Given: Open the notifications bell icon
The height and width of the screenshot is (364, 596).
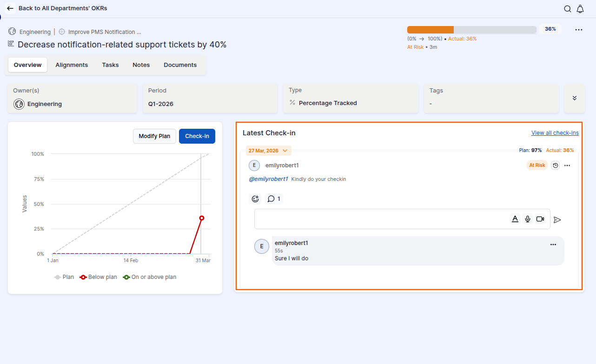Looking at the screenshot, I should click(x=580, y=9).
